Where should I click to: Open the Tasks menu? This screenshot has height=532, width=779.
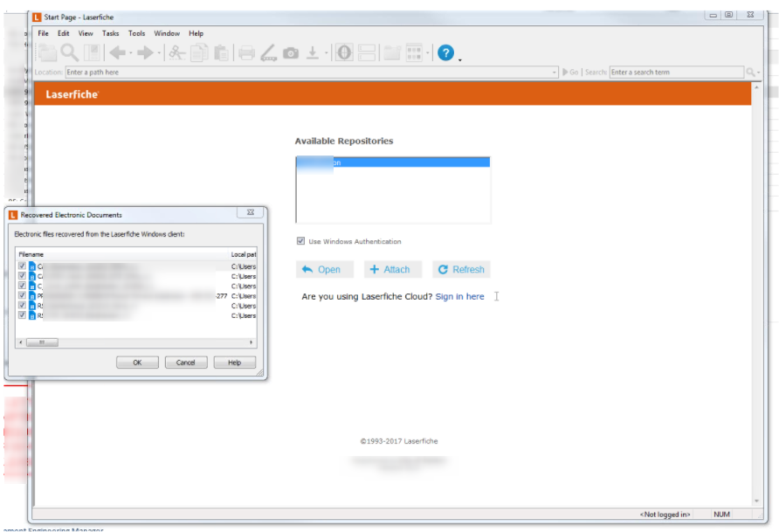pos(110,33)
